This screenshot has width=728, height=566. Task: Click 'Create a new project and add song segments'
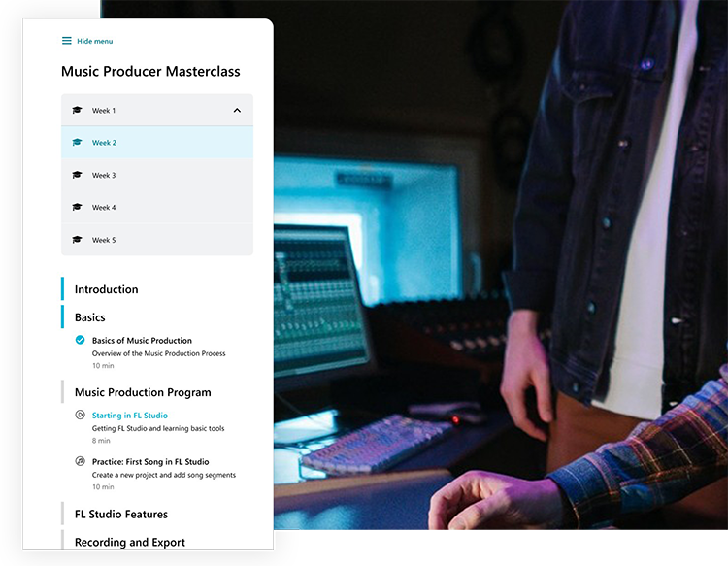coord(164,475)
